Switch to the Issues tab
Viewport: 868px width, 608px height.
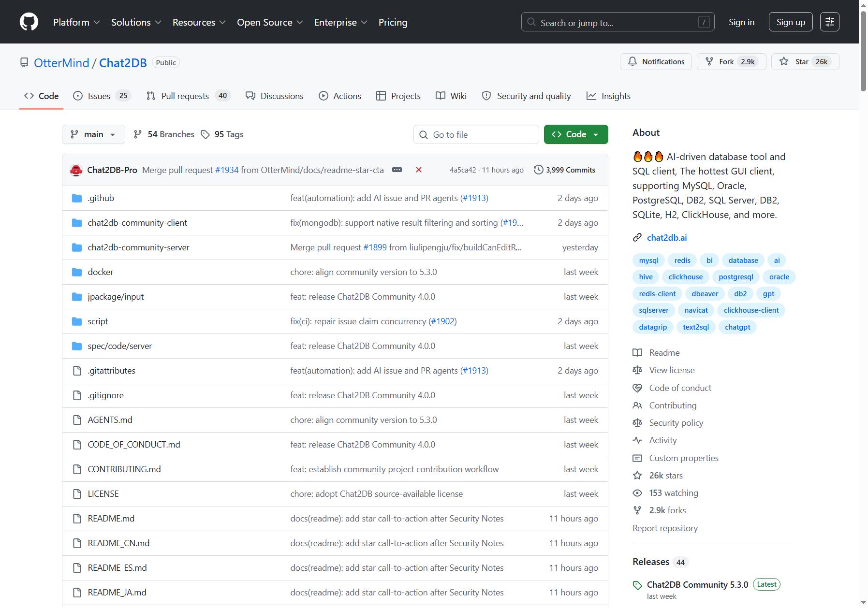(x=102, y=96)
